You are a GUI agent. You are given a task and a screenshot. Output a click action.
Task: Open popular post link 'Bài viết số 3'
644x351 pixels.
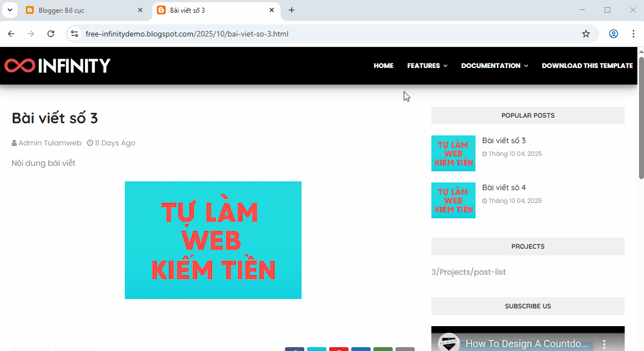click(x=504, y=140)
